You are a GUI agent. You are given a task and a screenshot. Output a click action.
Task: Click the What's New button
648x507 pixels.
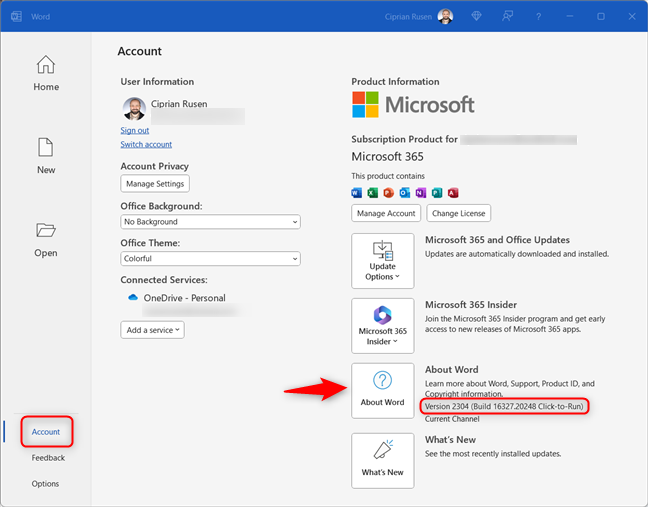pyautogui.click(x=383, y=461)
